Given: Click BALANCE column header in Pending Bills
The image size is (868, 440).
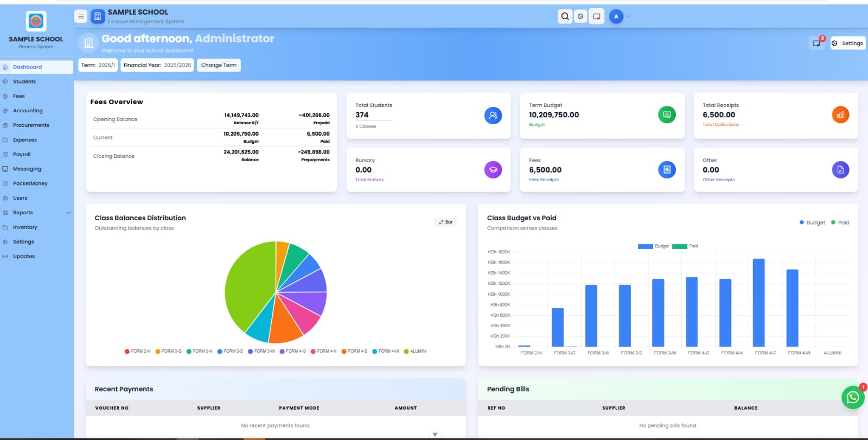Looking at the screenshot, I should pos(746,408).
